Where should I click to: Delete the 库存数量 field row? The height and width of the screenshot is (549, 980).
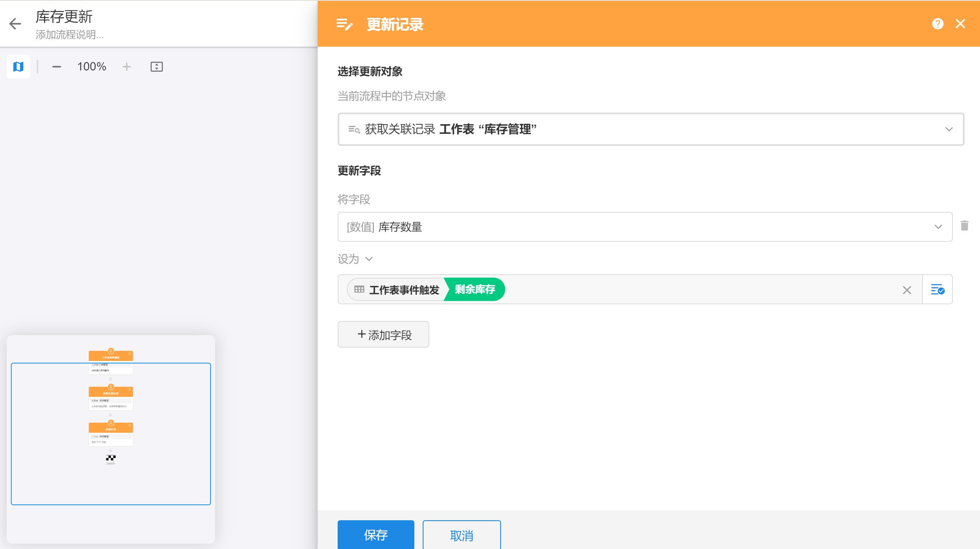click(x=965, y=226)
